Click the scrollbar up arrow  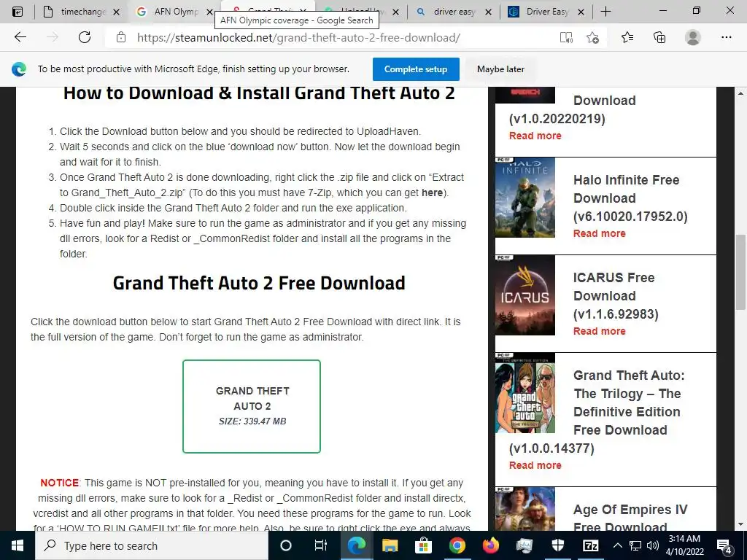pos(741,93)
